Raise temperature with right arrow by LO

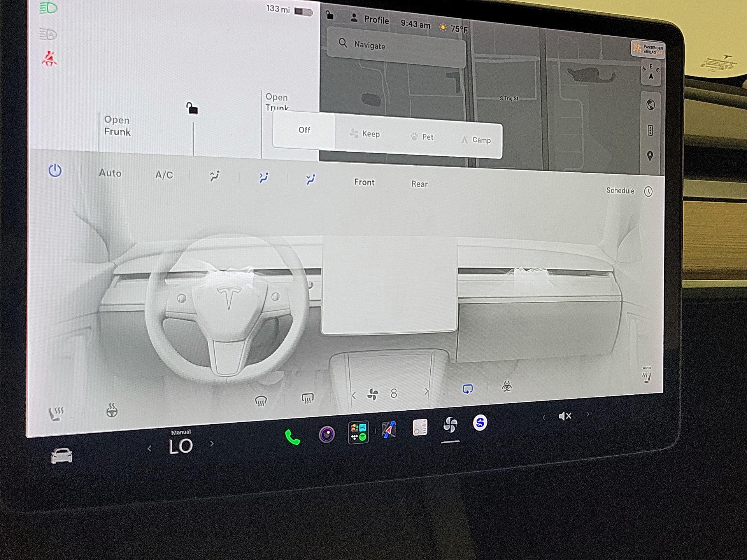[x=212, y=443]
